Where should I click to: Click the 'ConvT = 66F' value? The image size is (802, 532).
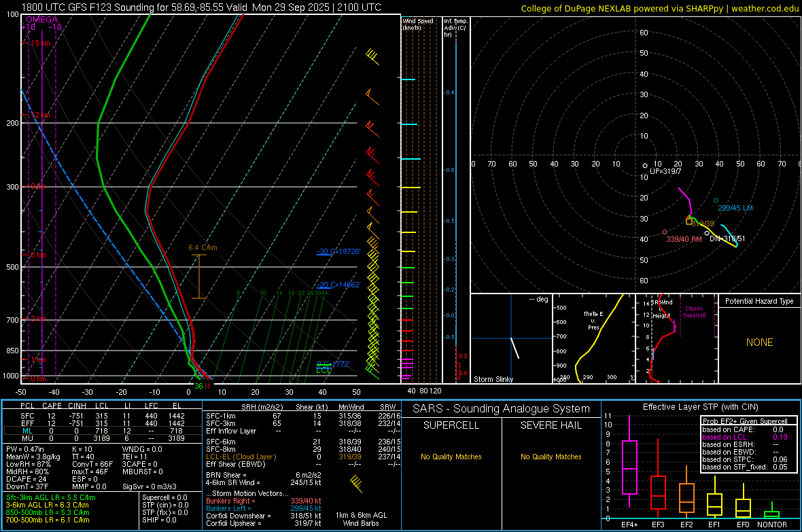(92, 464)
